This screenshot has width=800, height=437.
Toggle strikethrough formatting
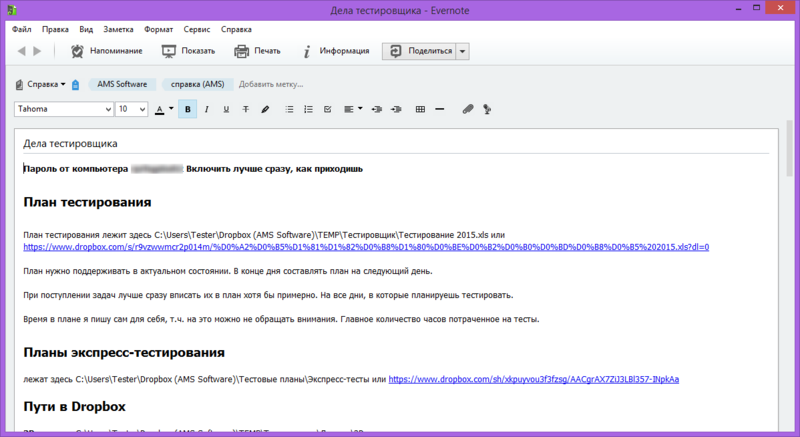tap(245, 109)
